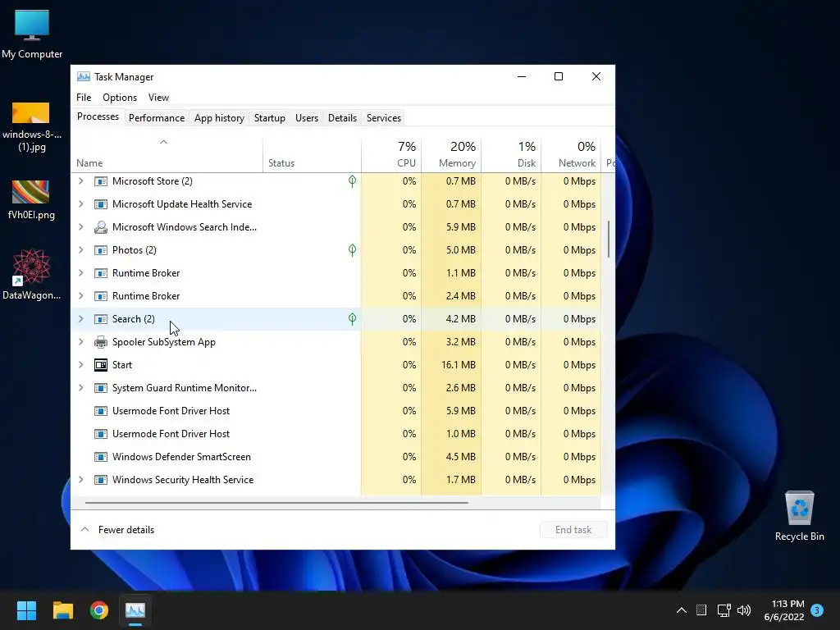
Task: Show hidden tray icons chevron
Action: (682, 610)
